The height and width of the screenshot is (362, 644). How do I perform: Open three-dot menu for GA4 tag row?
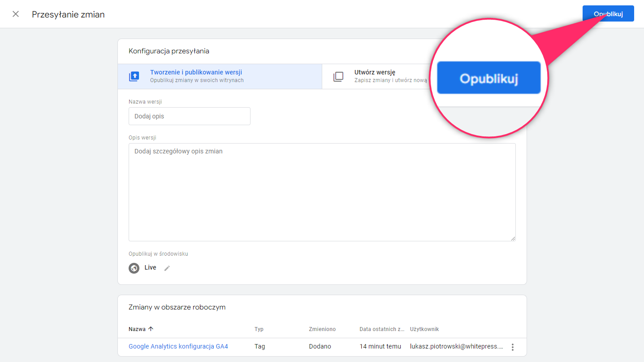(x=513, y=347)
